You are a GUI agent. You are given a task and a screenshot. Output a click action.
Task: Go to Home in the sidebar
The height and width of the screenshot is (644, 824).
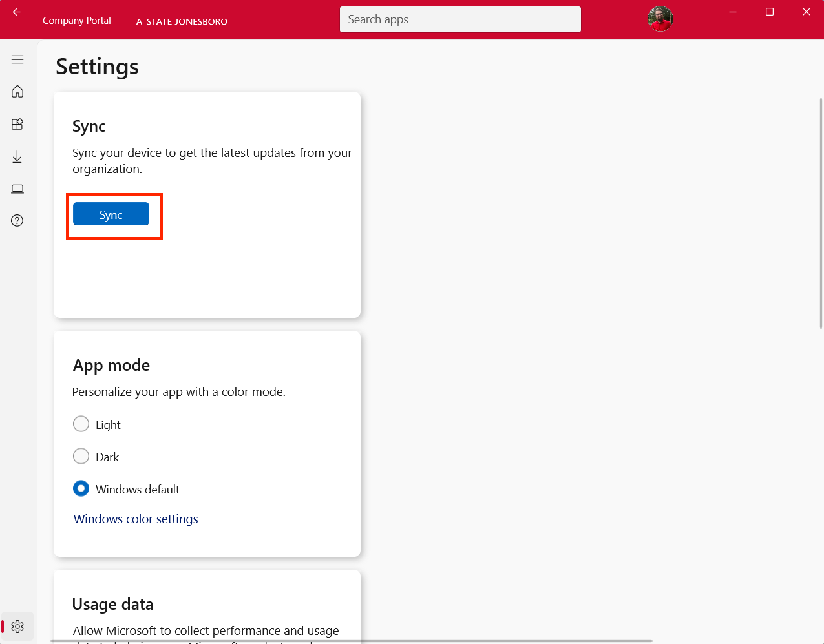click(x=17, y=91)
